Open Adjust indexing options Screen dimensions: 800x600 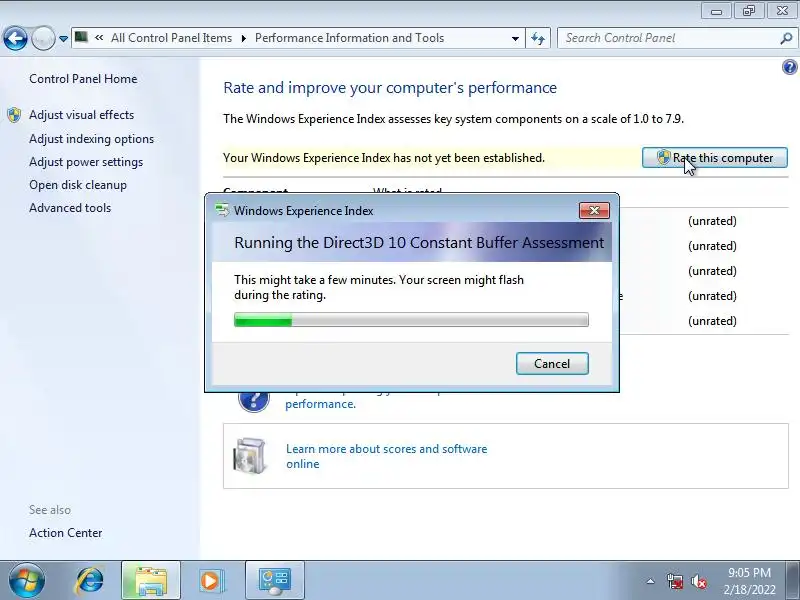(91, 139)
